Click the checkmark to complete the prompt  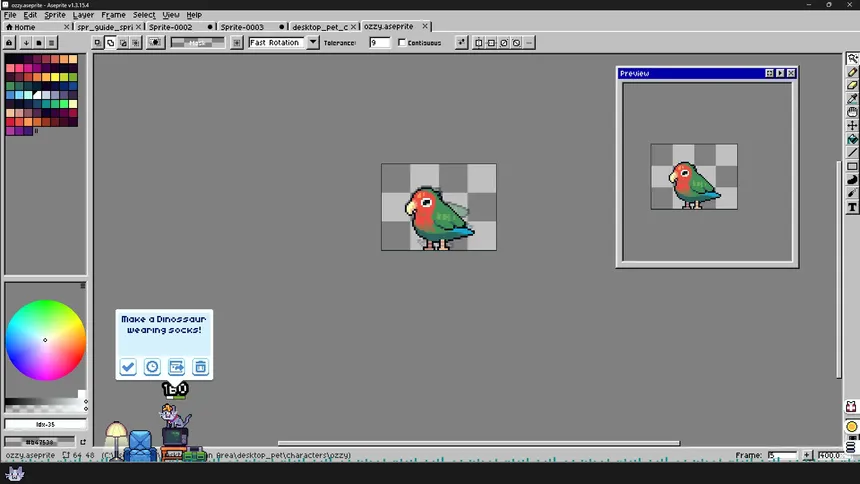[x=128, y=367]
